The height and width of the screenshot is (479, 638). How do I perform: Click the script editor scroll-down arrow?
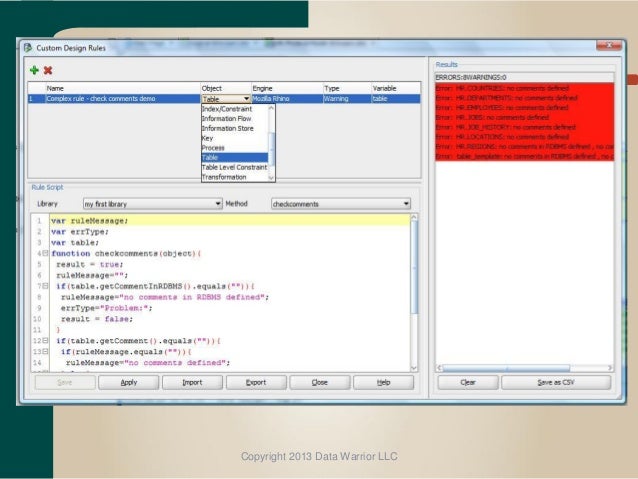tap(414, 368)
